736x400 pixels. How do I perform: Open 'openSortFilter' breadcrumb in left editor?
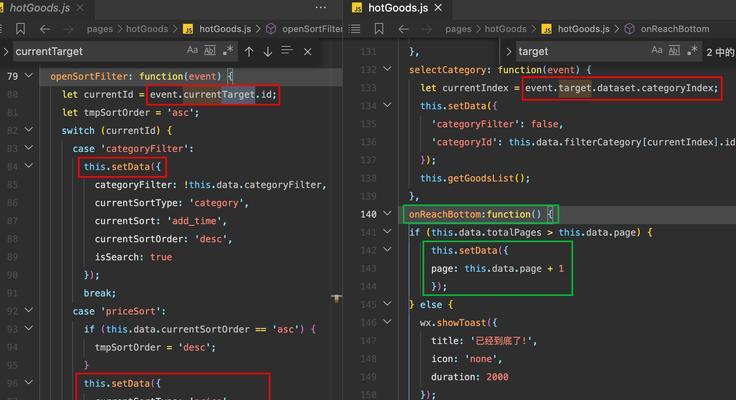(x=312, y=29)
